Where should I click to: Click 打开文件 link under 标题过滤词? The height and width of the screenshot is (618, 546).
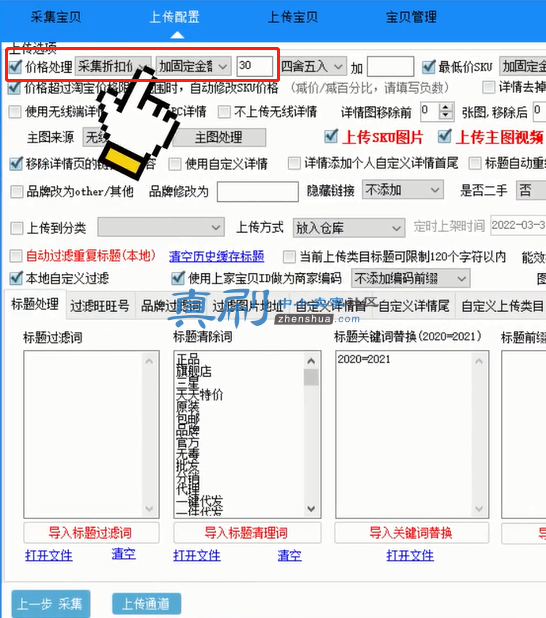point(49,556)
